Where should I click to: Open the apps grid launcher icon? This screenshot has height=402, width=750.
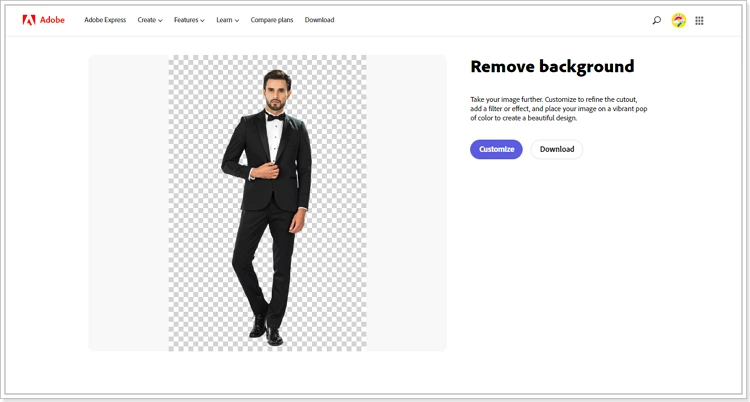point(699,20)
